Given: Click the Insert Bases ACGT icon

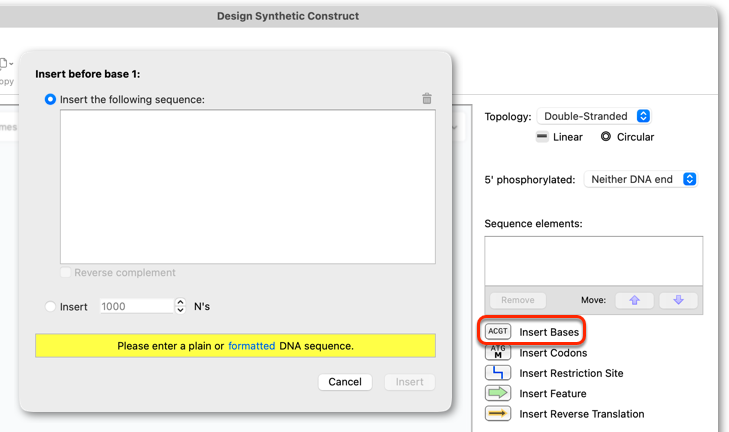Looking at the screenshot, I should pos(497,331).
